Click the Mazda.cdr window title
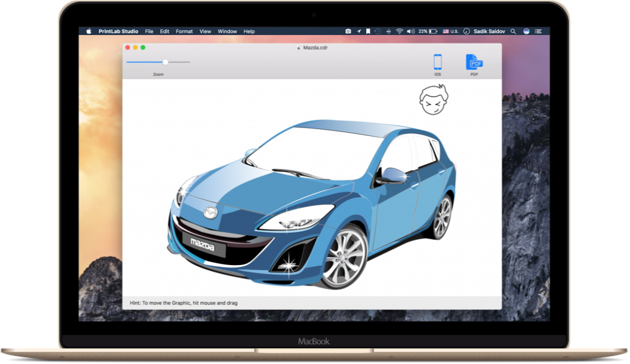 (x=316, y=47)
